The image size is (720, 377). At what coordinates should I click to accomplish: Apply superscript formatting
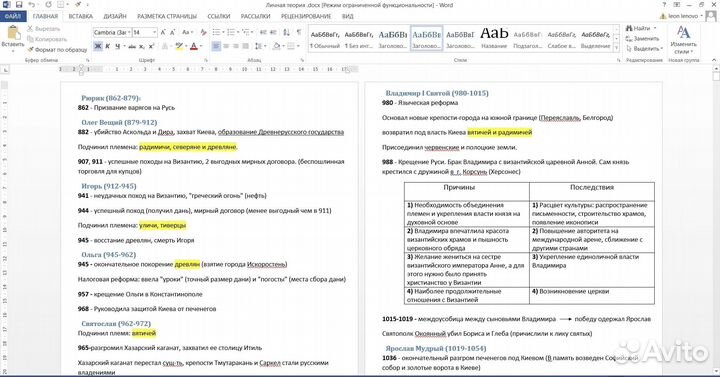tap(152, 46)
